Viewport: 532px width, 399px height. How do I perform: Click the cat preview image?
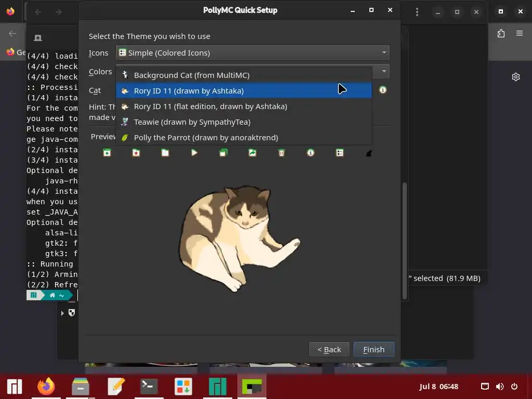point(240,238)
